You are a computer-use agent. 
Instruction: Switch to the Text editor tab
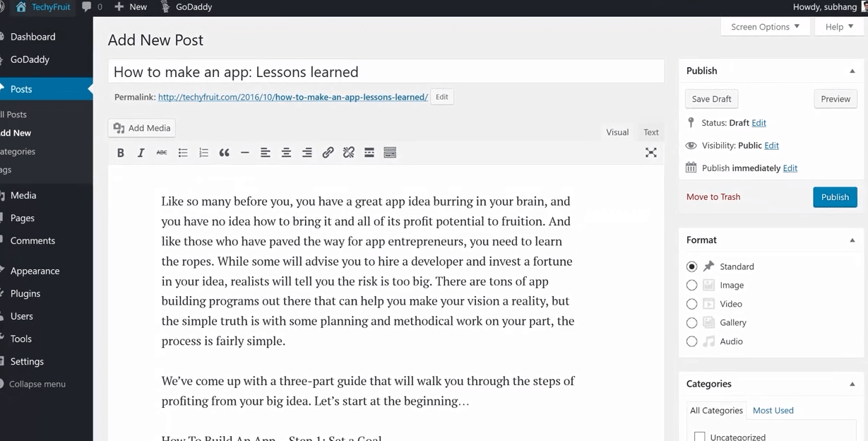(x=651, y=132)
